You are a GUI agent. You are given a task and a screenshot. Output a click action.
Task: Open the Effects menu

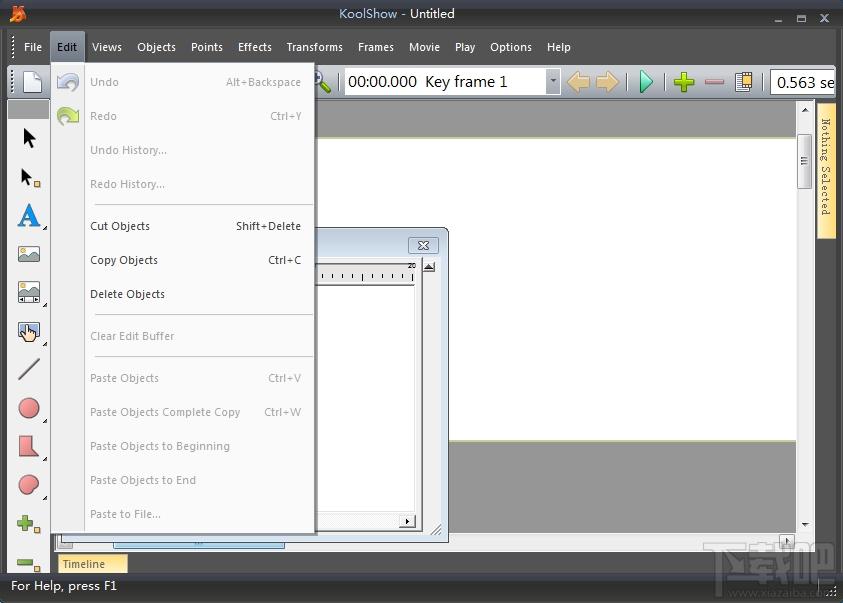tap(255, 47)
